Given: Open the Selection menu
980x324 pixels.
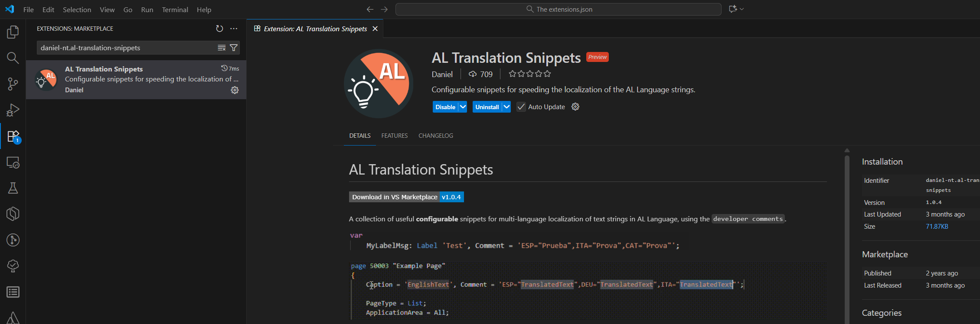Looking at the screenshot, I should click(77, 10).
